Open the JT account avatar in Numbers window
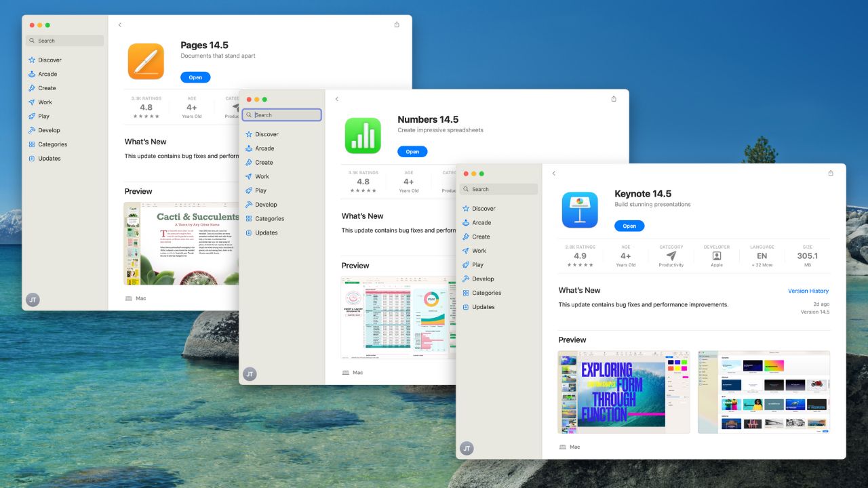This screenshot has height=488, width=868. [250, 373]
